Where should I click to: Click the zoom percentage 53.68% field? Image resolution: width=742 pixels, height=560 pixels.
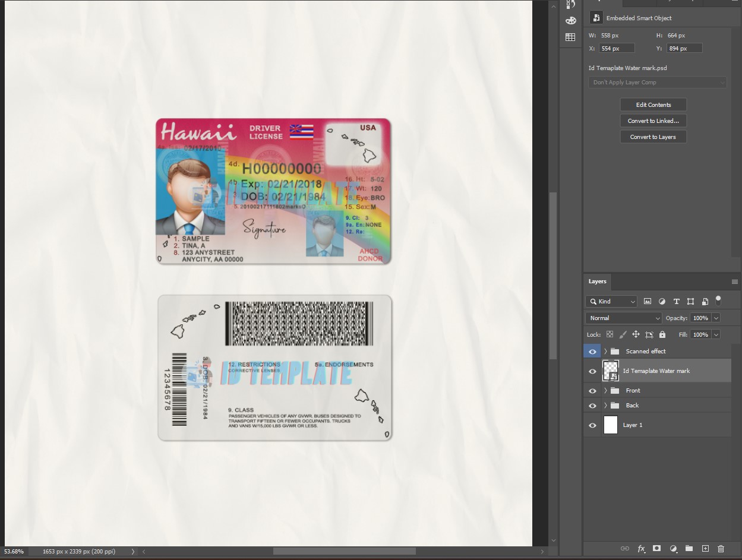(14, 552)
